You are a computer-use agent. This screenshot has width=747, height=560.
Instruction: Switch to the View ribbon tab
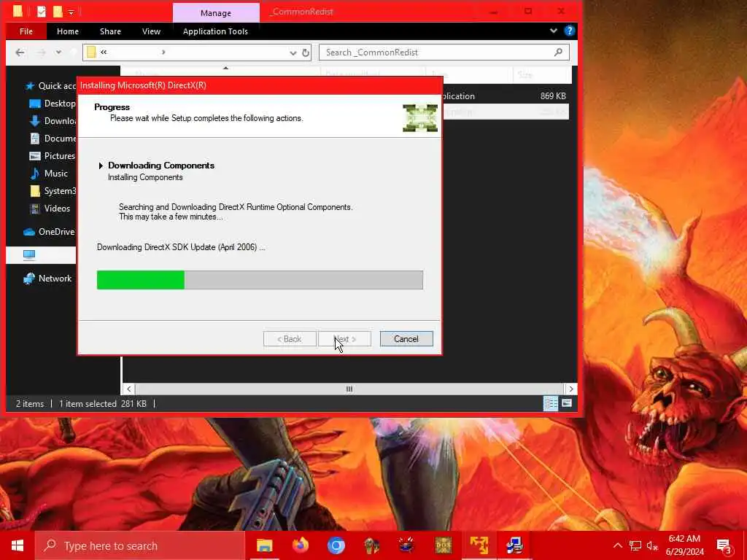pyautogui.click(x=151, y=31)
